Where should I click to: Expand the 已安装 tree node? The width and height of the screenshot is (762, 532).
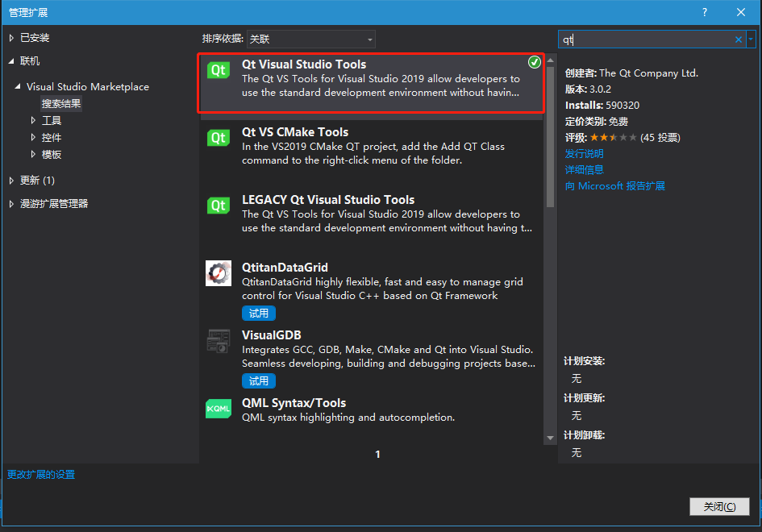click(11, 38)
